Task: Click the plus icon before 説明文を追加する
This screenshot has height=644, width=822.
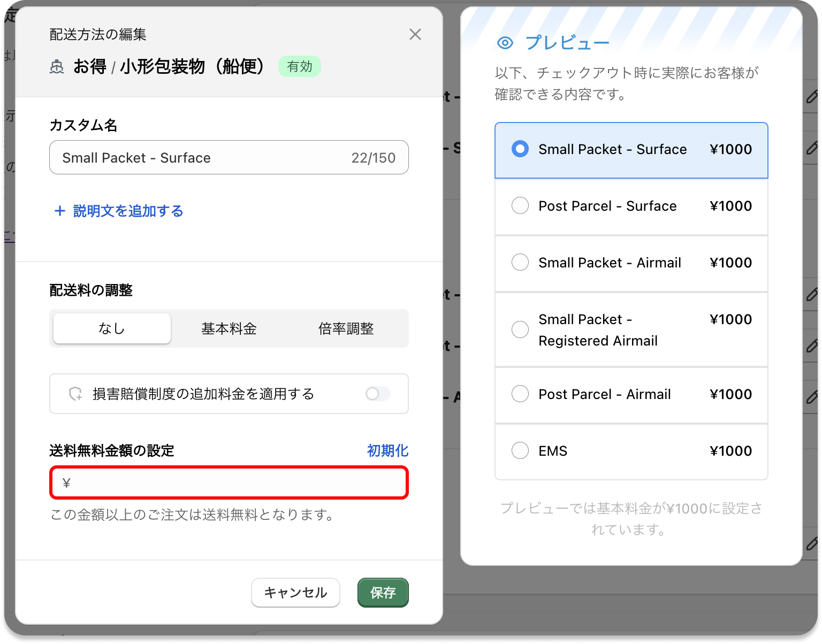Action: [x=59, y=211]
